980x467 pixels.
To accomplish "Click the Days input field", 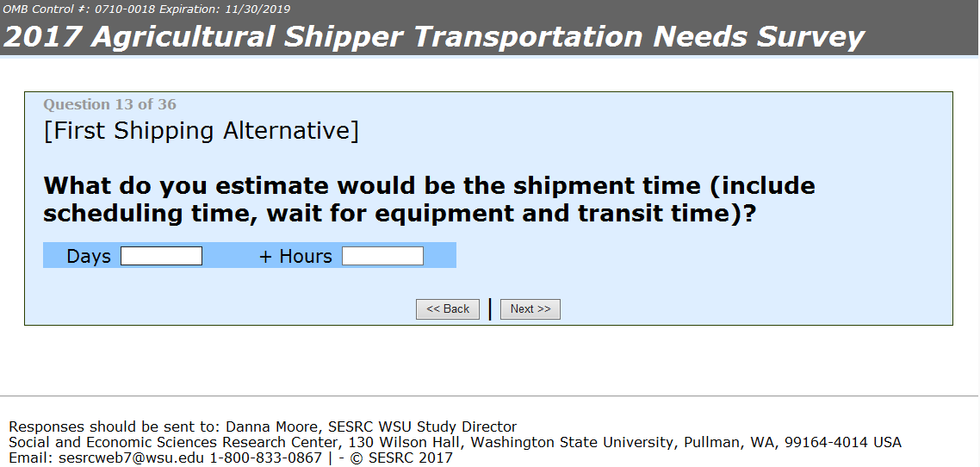I will point(161,256).
